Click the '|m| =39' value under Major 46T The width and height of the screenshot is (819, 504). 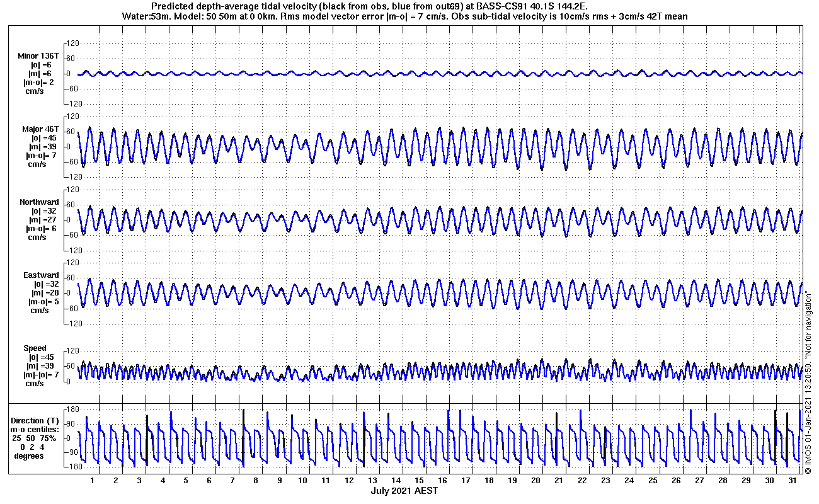point(42,147)
